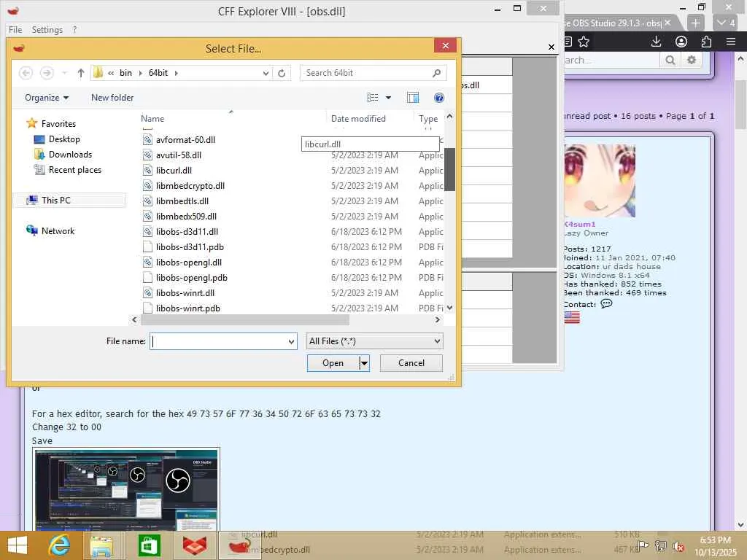
Task: Expand the Organize menu
Action: tap(47, 98)
